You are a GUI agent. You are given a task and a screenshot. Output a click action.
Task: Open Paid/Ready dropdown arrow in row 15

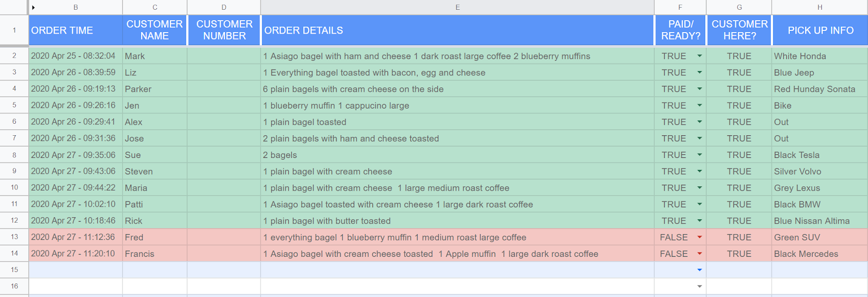[x=699, y=270]
